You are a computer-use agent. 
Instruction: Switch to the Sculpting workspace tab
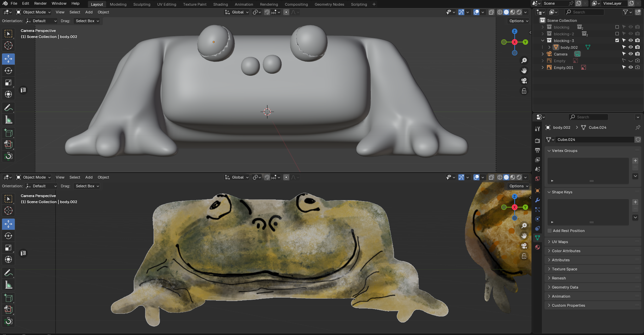coord(142,4)
